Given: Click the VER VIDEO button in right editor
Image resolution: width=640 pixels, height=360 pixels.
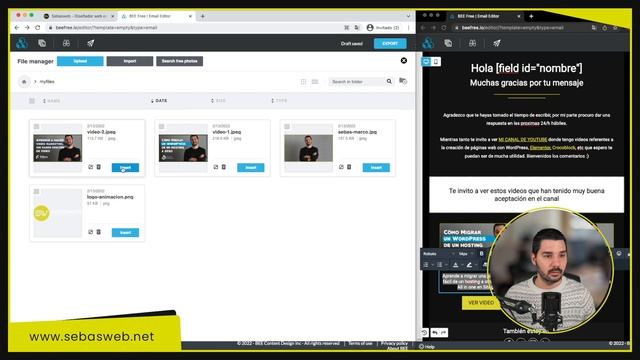Looking at the screenshot, I should point(481,302).
